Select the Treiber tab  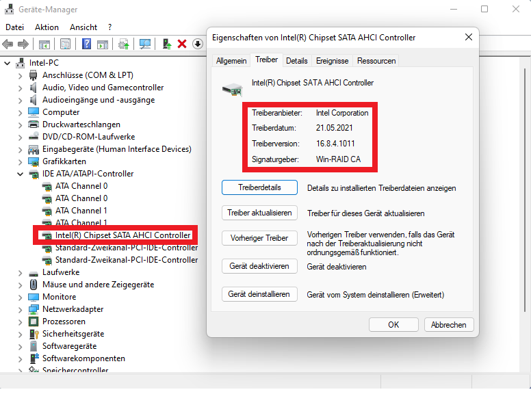pos(266,60)
